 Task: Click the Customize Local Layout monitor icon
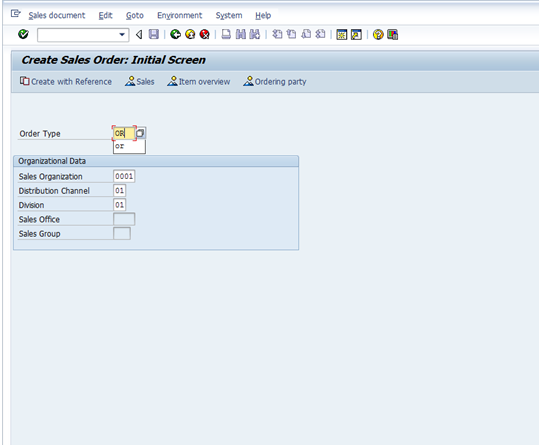pyautogui.click(x=392, y=34)
